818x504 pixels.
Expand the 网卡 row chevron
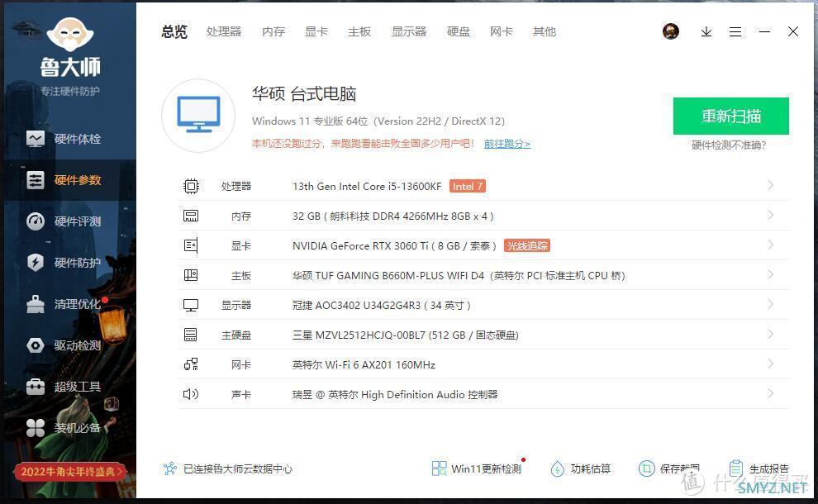771,364
